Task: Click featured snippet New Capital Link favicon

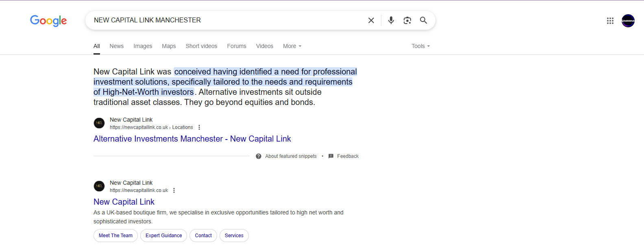Action: (x=99, y=123)
